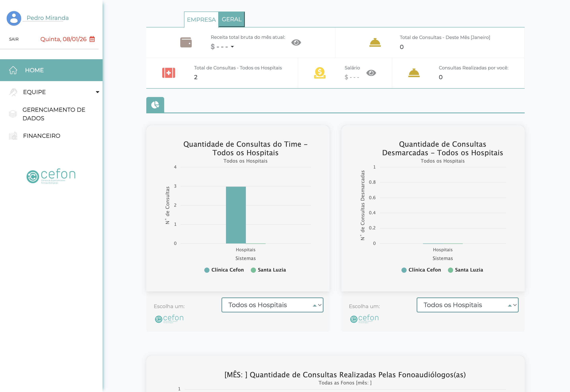Click the yellow salary coin icon
The width and height of the screenshot is (570, 392).
coord(320,73)
